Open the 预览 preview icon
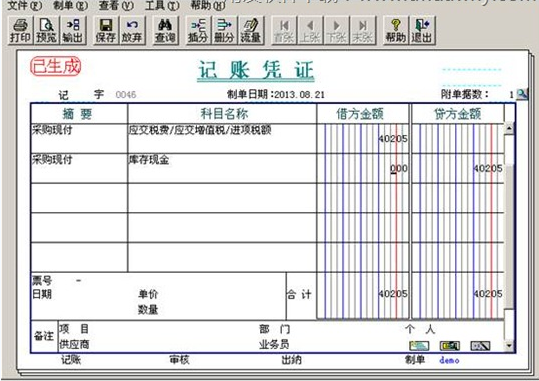This screenshot has width=539, height=381. (46, 31)
